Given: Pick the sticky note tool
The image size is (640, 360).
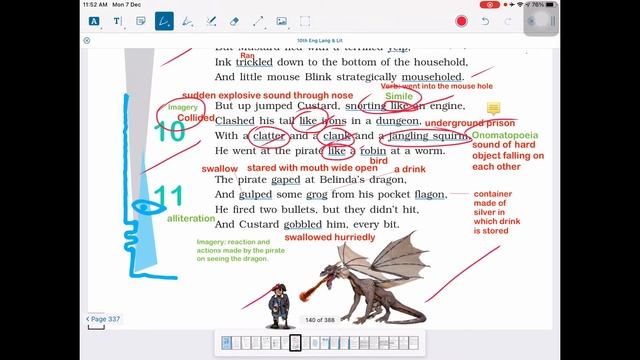Looking at the screenshot, I should (141, 21).
